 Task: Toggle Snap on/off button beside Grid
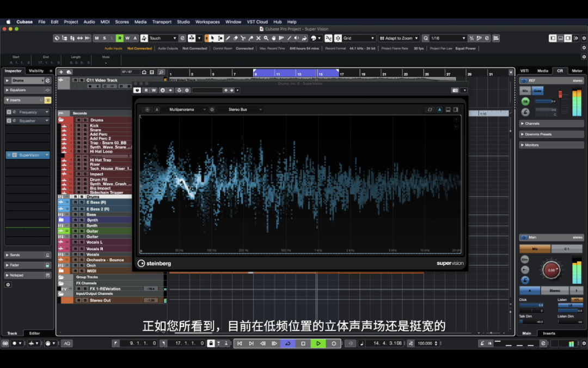coord(338,38)
